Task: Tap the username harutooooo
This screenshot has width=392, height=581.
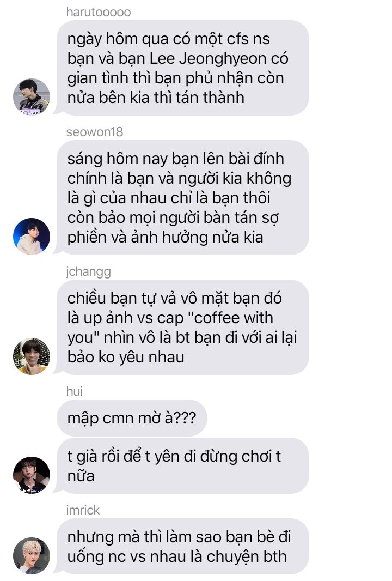Action: click(x=99, y=12)
